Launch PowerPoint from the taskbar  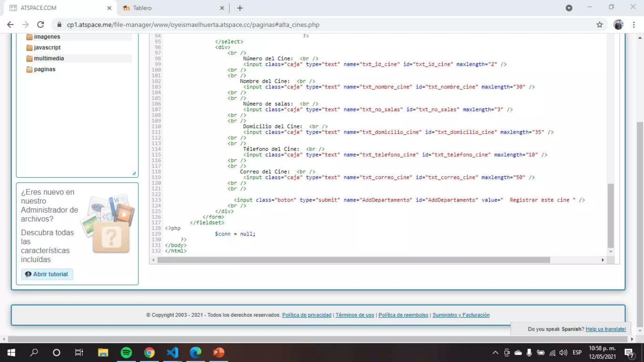point(219,353)
